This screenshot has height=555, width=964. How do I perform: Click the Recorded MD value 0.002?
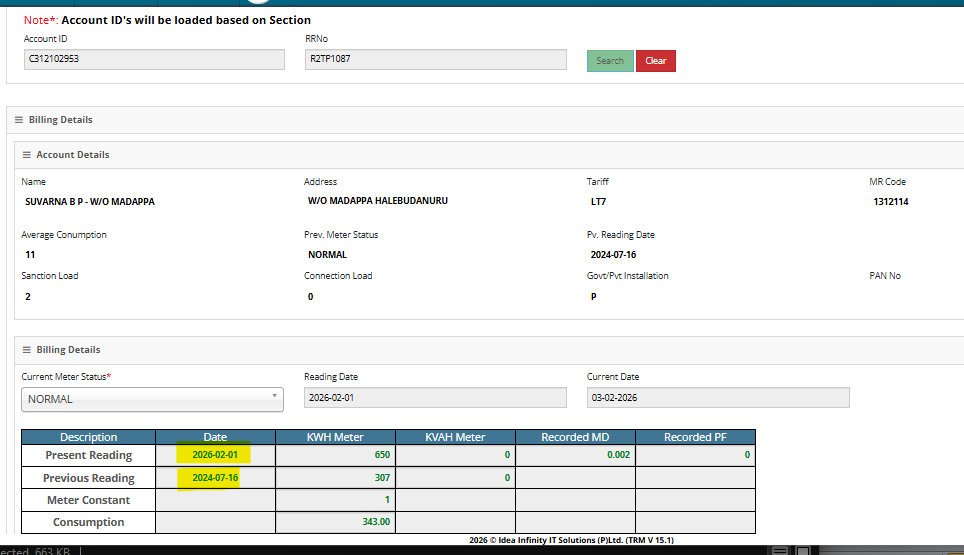click(x=575, y=455)
